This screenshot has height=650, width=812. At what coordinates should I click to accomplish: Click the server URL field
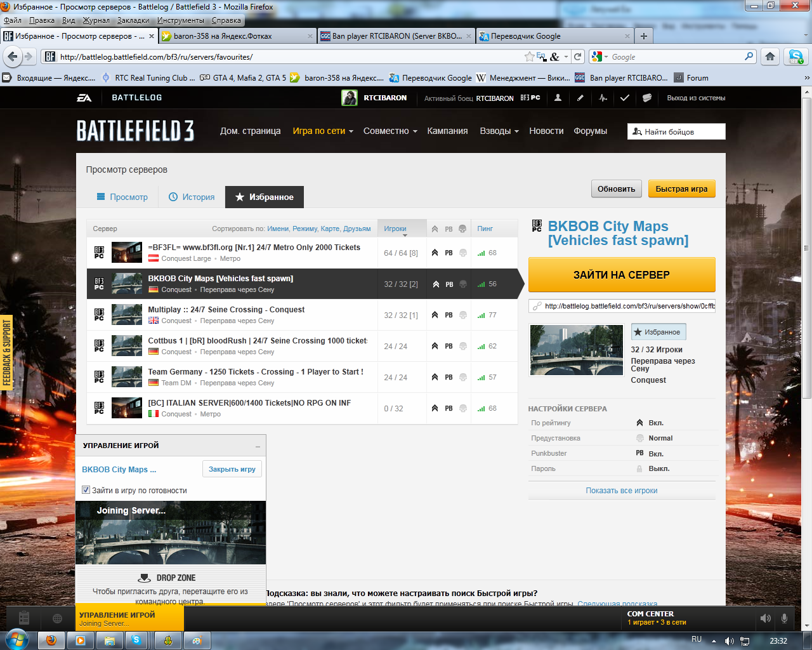click(x=622, y=306)
